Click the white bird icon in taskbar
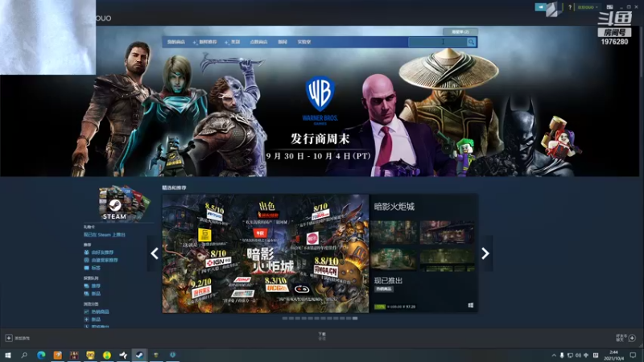 (123, 355)
